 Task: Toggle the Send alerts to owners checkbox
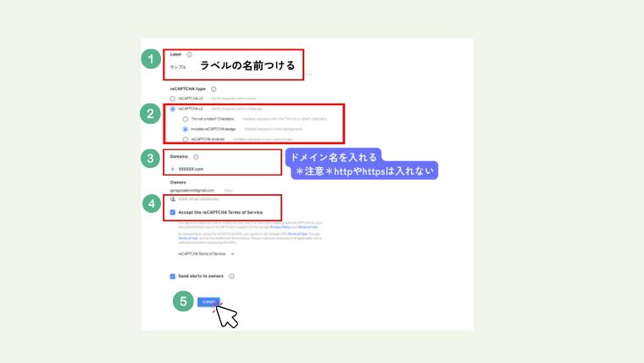click(x=173, y=276)
